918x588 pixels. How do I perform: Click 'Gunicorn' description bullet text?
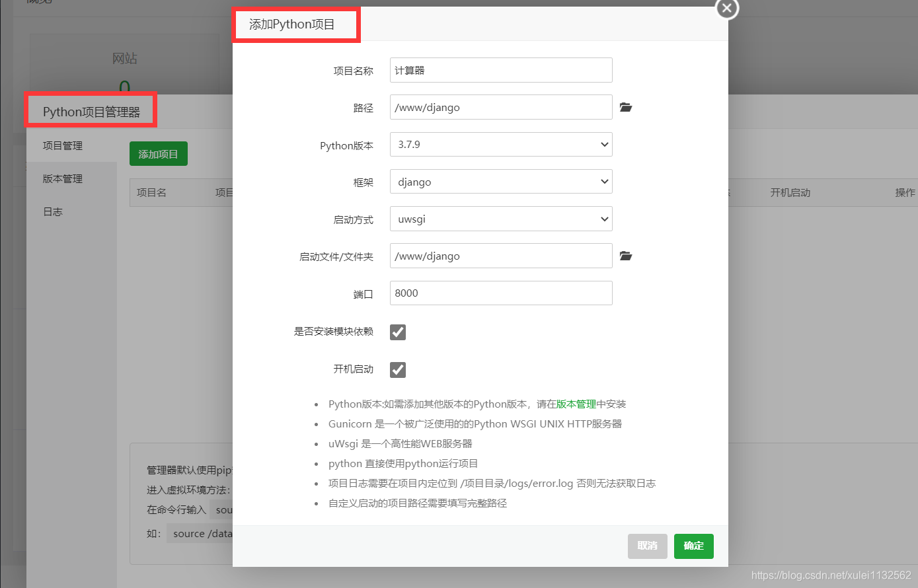click(475, 424)
